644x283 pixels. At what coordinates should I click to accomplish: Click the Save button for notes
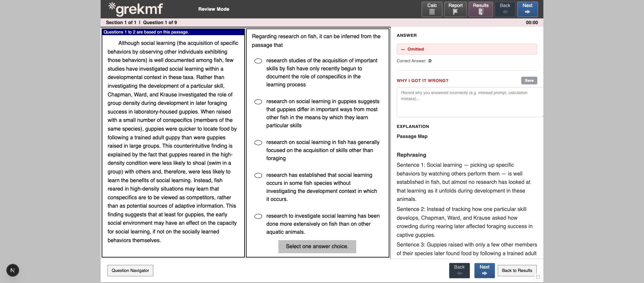tap(529, 80)
